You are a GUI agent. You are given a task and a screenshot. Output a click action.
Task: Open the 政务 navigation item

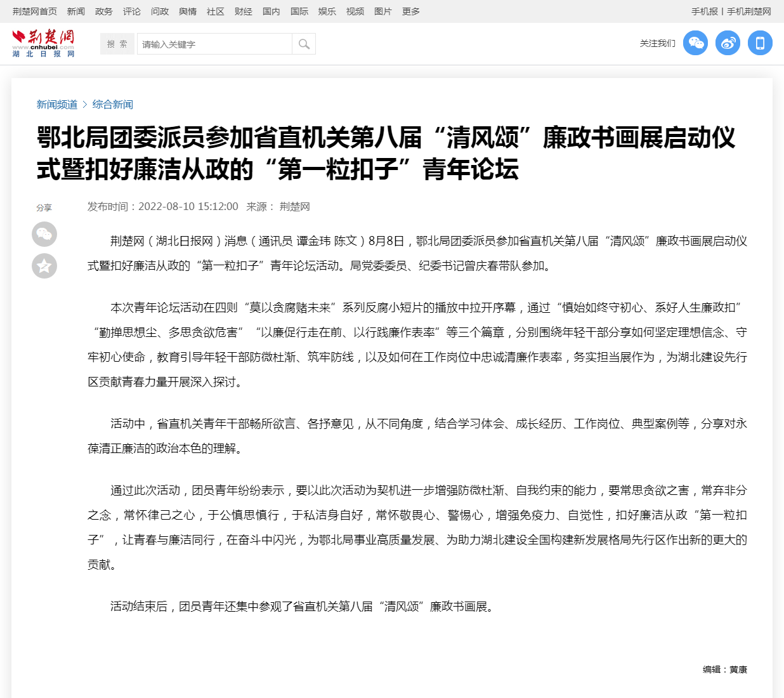click(104, 11)
